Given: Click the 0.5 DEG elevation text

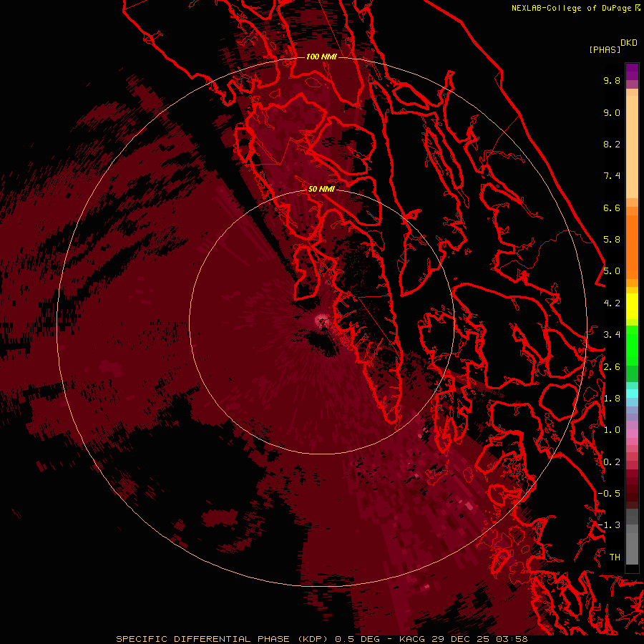Looking at the screenshot, I should (x=358, y=639).
